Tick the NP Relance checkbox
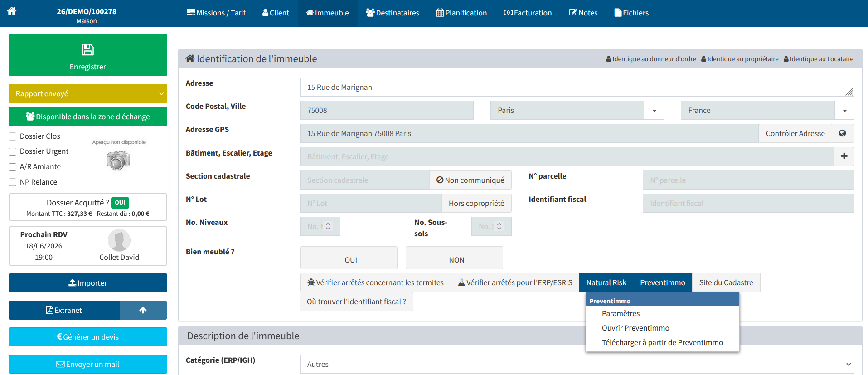868x375 pixels. [x=13, y=182]
